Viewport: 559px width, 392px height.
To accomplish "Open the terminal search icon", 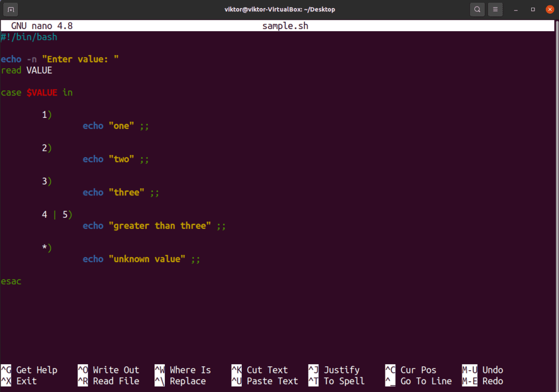I will (x=477, y=9).
